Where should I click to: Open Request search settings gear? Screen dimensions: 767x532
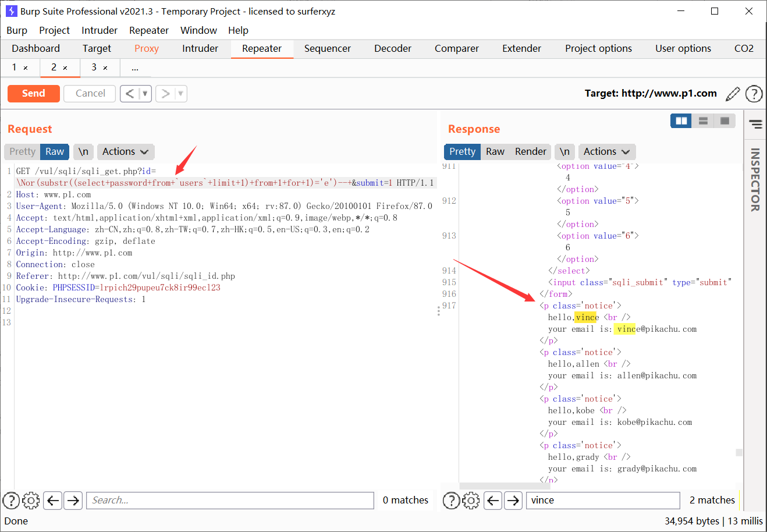coord(31,501)
